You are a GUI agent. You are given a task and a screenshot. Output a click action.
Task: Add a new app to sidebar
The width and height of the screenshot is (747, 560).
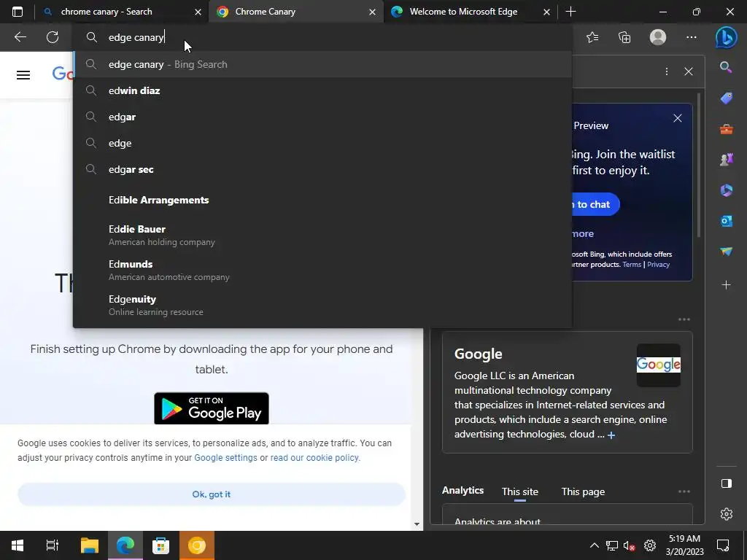tap(726, 285)
